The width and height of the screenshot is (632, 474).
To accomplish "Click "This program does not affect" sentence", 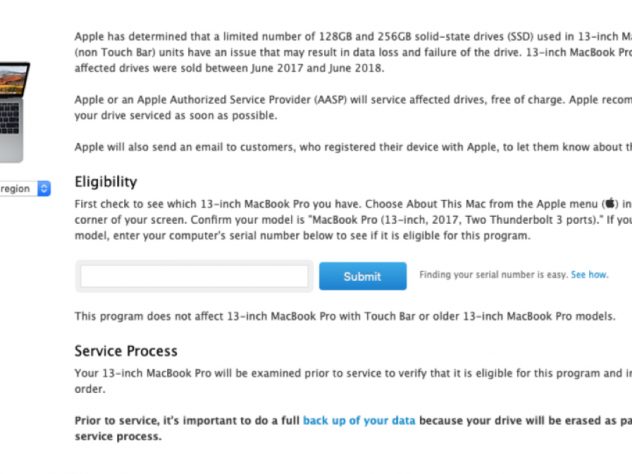I will click(352, 317).
